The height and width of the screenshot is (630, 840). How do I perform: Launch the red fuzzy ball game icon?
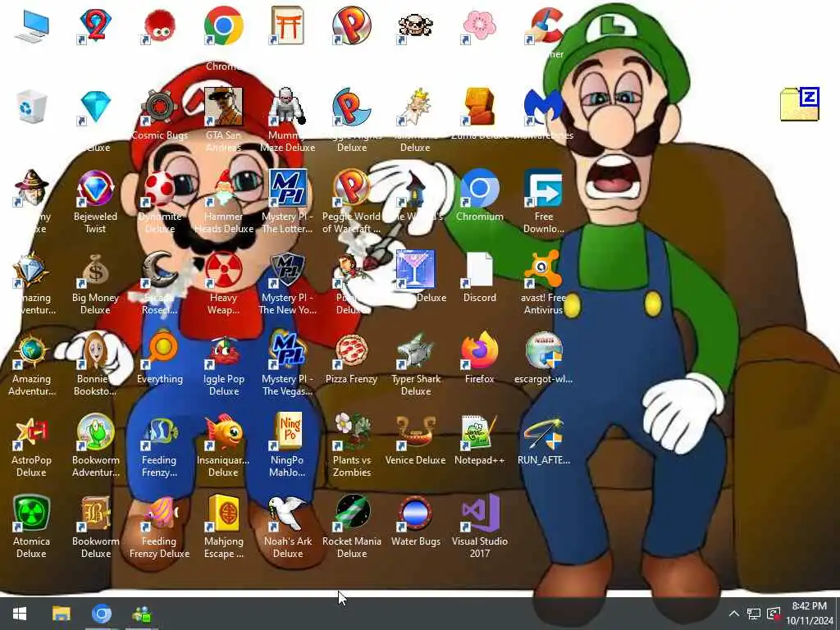[x=159, y=27]
